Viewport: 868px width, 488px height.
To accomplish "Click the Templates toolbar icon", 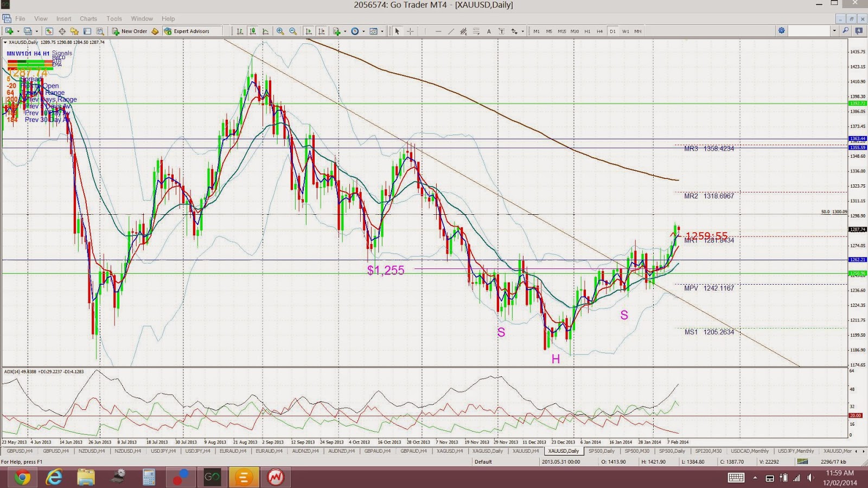I will click(373, 31).
